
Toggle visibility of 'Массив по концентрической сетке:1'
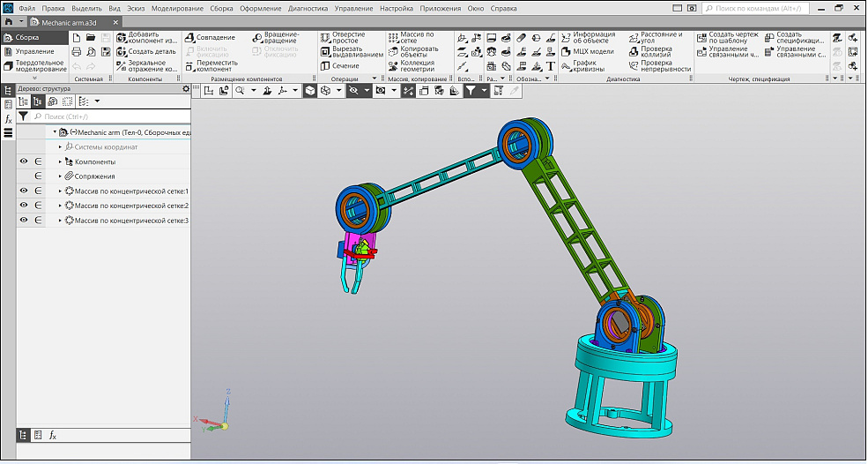24,191
